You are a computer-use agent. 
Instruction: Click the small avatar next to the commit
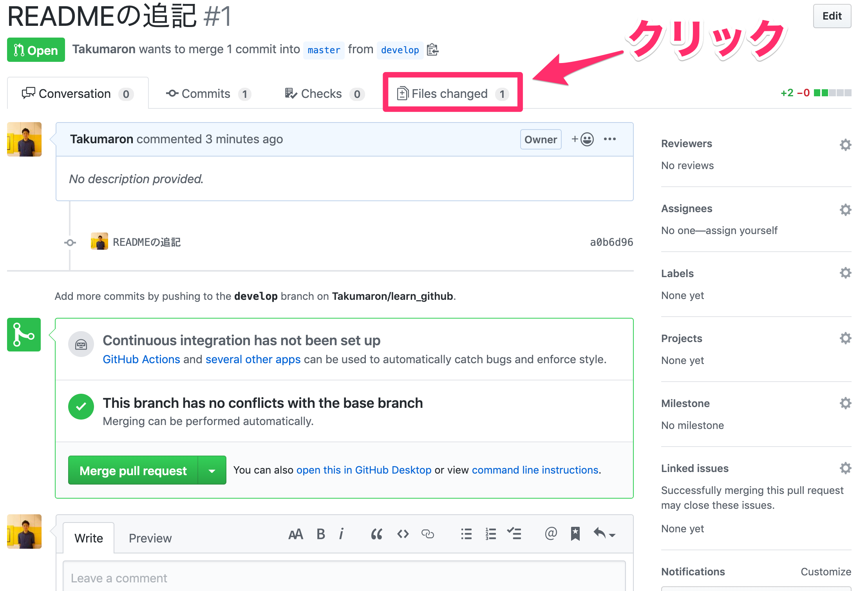tap(99, 241)
